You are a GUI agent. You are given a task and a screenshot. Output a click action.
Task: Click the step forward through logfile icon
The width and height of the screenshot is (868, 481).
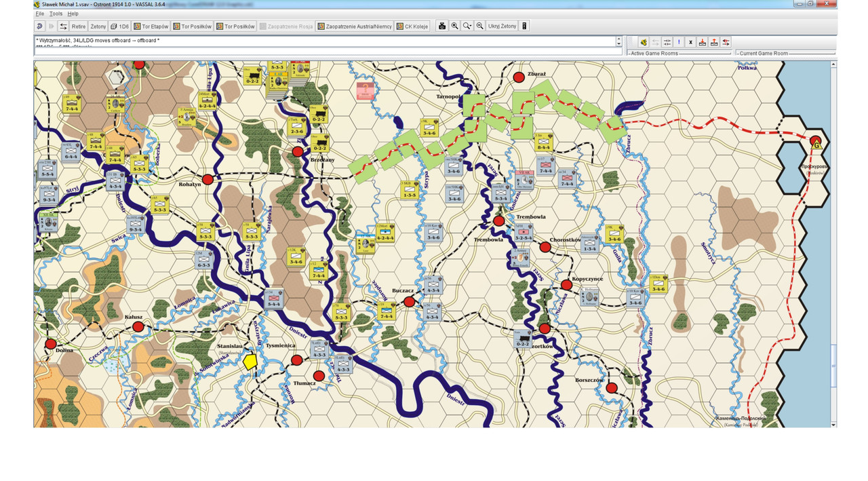point(52,26)
